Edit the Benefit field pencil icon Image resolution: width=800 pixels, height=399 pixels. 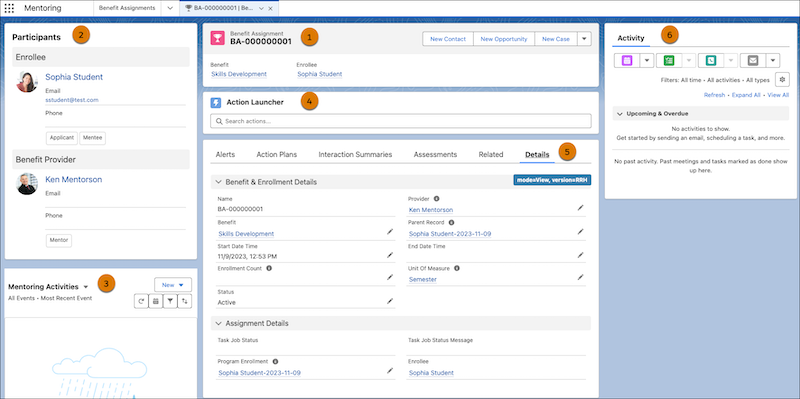pos(390,232)
